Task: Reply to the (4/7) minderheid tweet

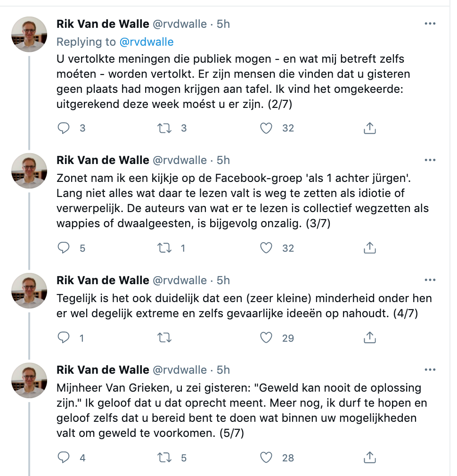Action: click(x=64, y=337)
